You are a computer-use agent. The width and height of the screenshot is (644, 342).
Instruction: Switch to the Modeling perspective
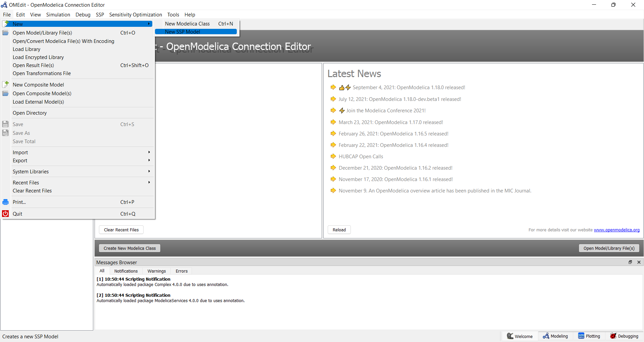click(x=555, y=336)
